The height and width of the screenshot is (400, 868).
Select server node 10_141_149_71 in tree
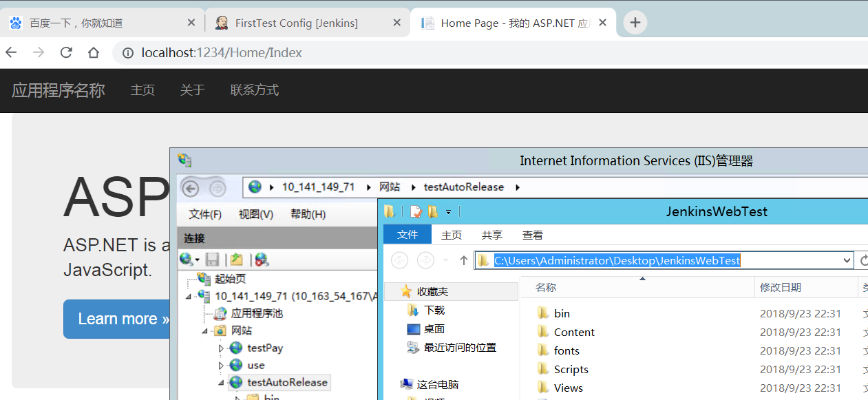coord(296,296)
